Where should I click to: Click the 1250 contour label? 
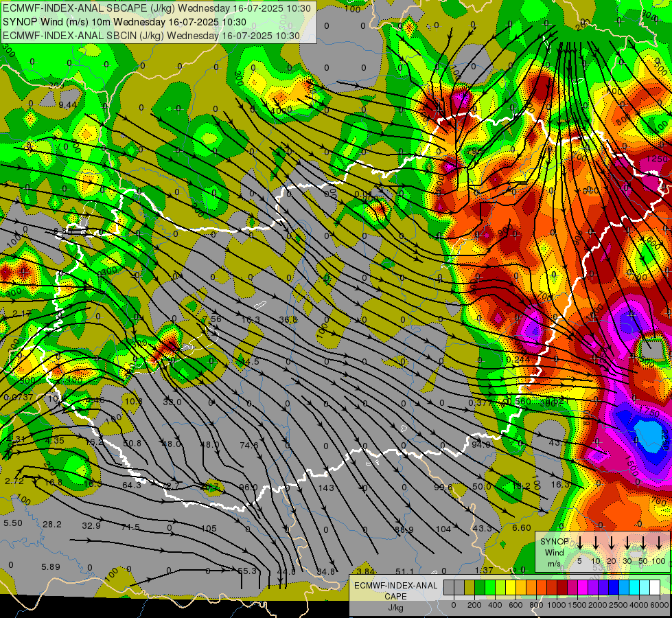(x=657, y=159)
